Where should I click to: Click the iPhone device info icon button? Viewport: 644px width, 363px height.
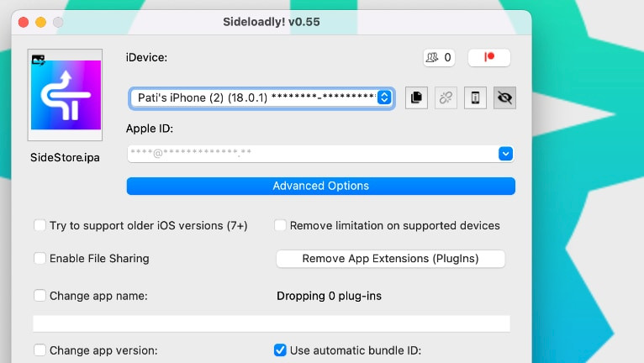pos(475,97)
